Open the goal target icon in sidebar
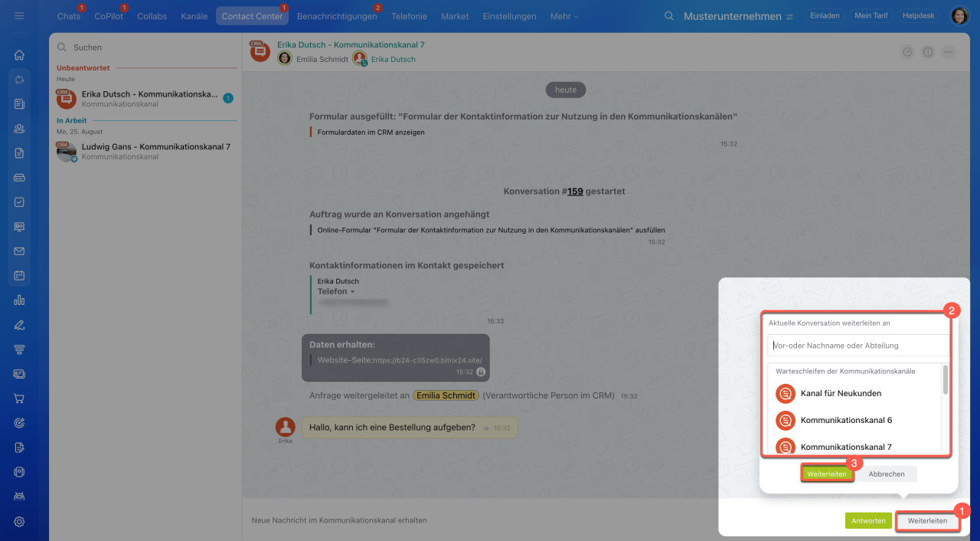Image resolution: width=980 pixels, height=541 pixels. (19, 422)
